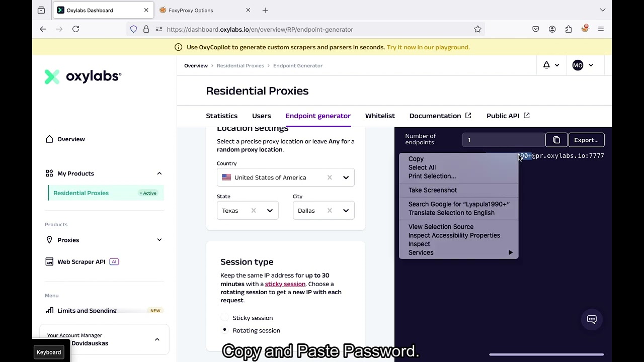The image size is (644, 362).
Task: Click the FoxyProxy extension toolbar icon
Action: point(585,29)
